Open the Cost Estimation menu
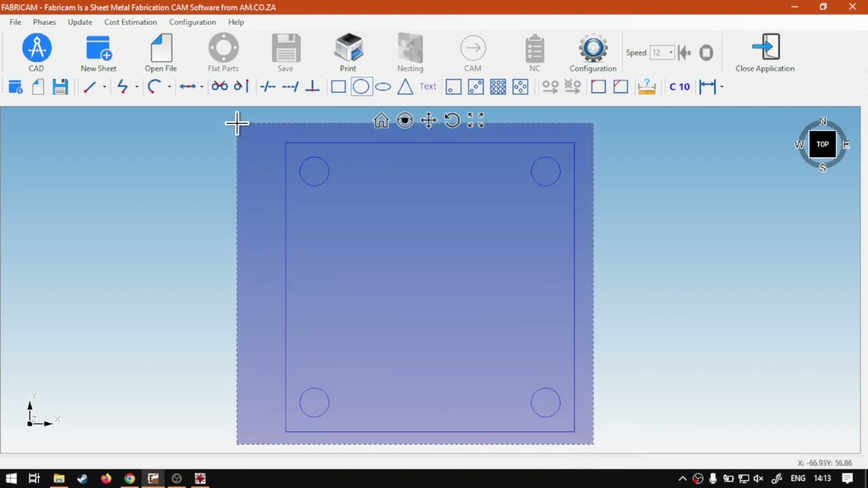This screenshot has height=488, width=868. pos(130,22)
